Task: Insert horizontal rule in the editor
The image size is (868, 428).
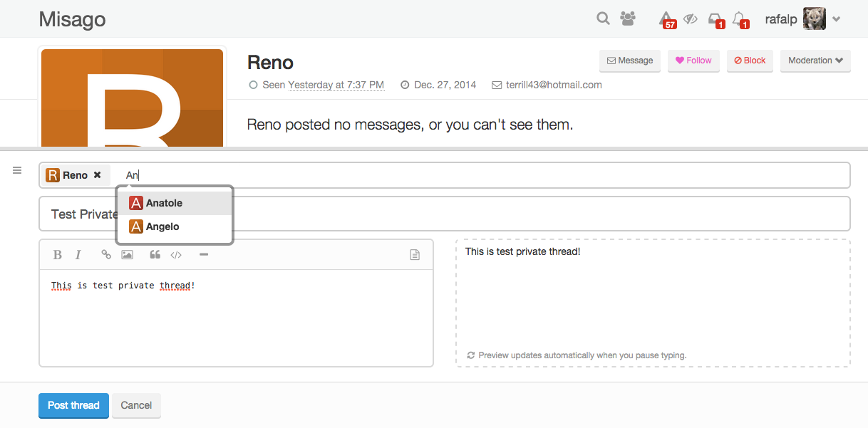Action: point(204,255)
